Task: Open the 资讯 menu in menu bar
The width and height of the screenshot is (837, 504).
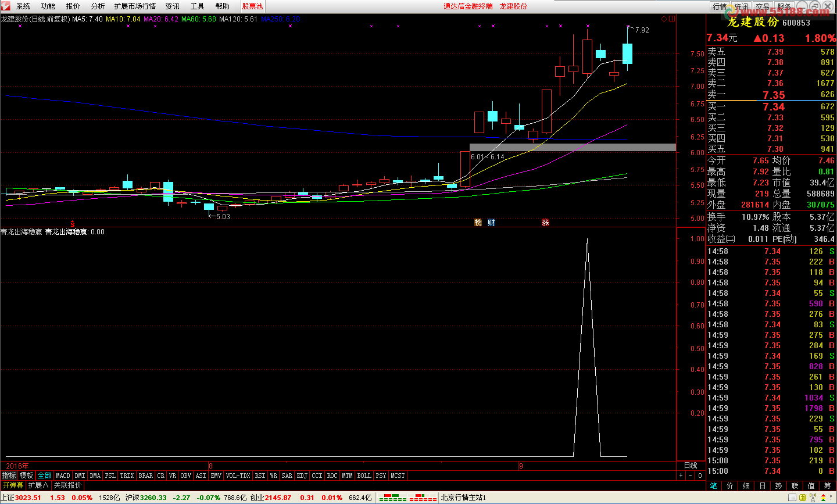Action: [x=173, y=6]
